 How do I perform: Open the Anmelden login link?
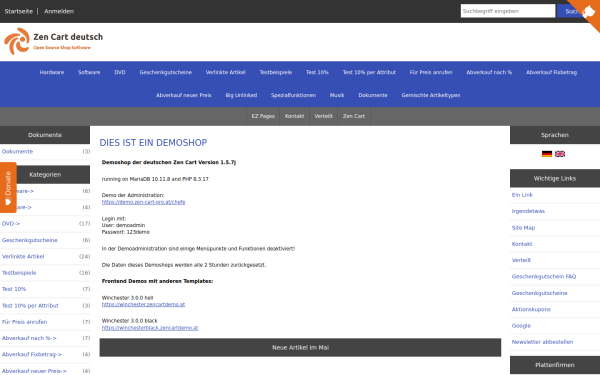[x=59, y=11]
